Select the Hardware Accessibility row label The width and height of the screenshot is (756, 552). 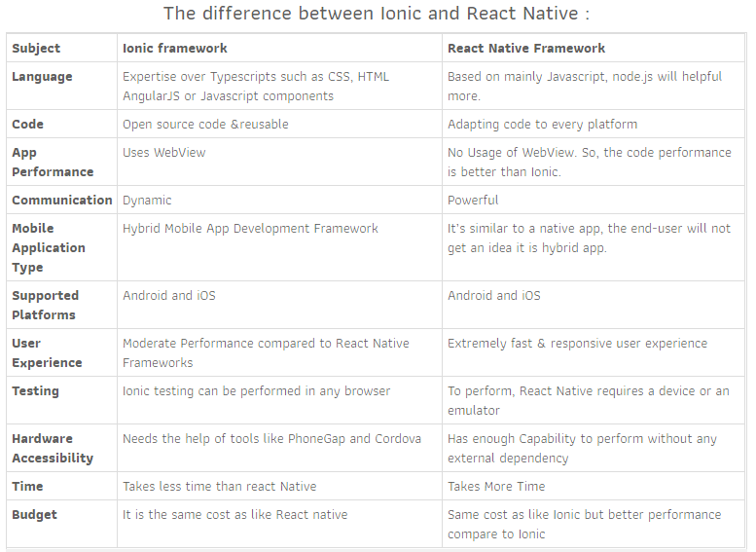[53, 448]
